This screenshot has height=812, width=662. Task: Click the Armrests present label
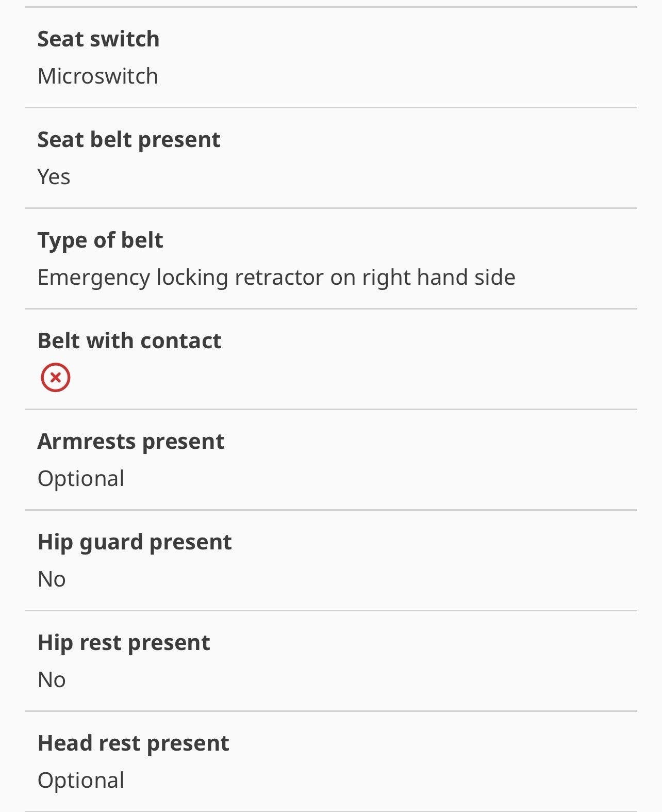tap(131, 442)
